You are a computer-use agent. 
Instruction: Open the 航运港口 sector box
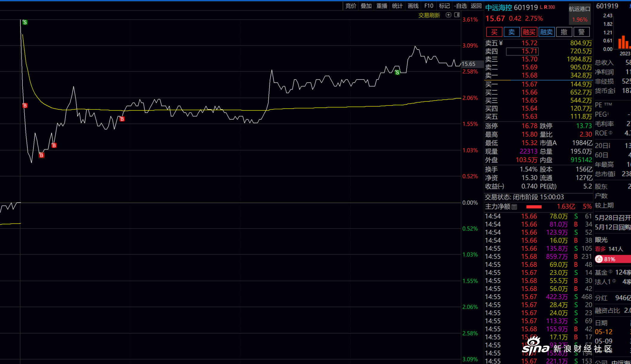coord(579,14)
